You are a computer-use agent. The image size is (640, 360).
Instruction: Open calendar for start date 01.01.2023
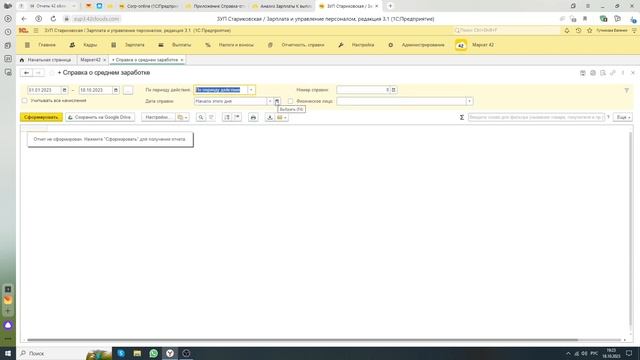tap(64, 90)
